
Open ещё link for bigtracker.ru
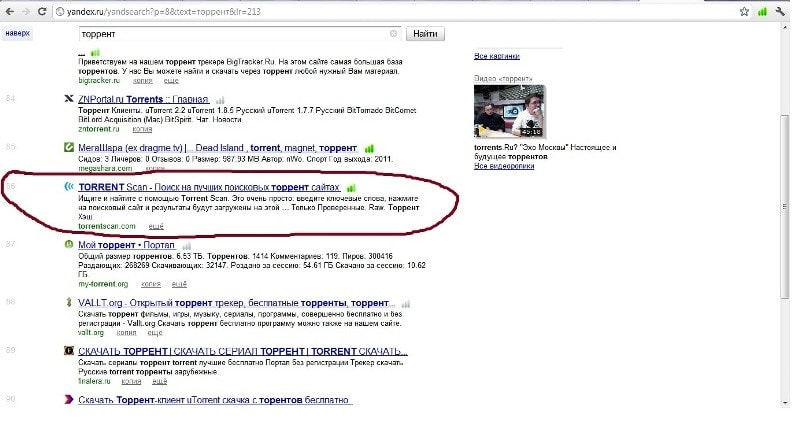tap(171, 81)
